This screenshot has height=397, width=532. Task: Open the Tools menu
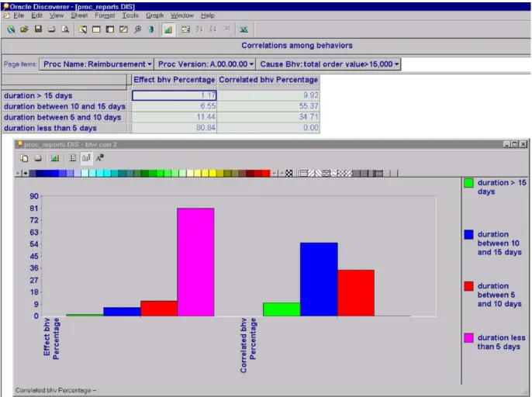pos(130,16)
